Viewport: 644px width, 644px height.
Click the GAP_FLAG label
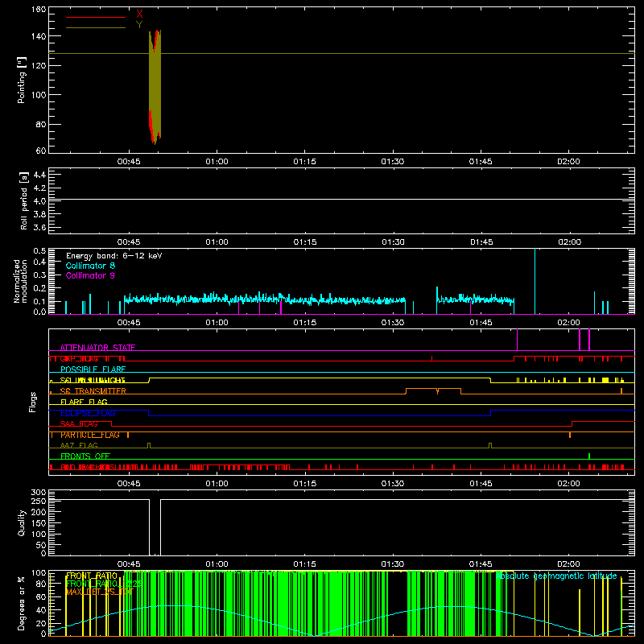[x=79, y=358]
